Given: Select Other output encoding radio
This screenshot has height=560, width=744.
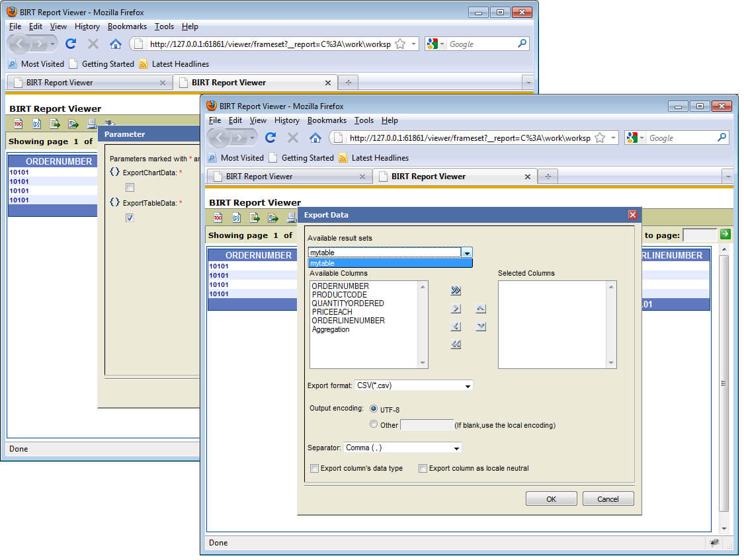Looking at the screenshot, I should pos(374,424).
